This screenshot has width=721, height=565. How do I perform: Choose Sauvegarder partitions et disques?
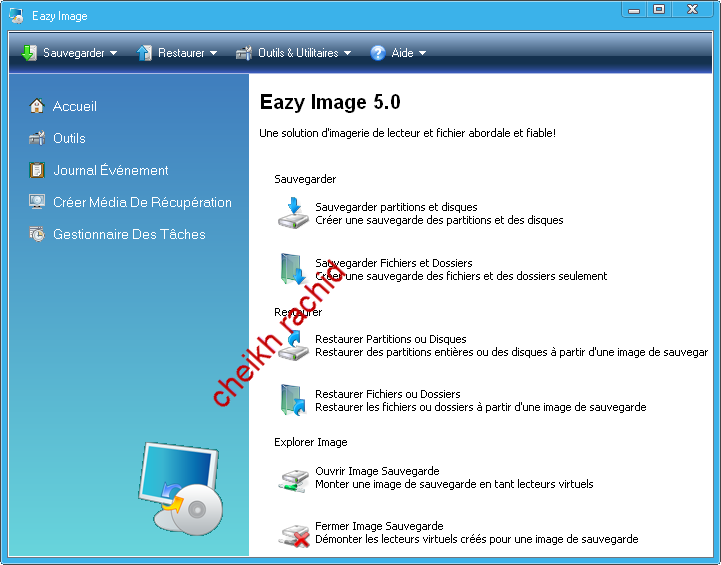click(396, 207)
